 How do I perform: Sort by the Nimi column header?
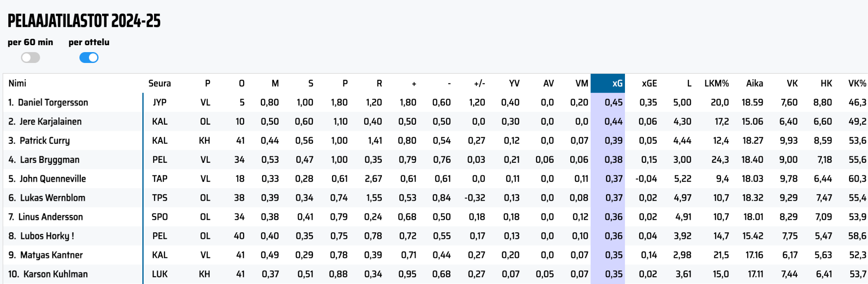(x=17, y=83)
